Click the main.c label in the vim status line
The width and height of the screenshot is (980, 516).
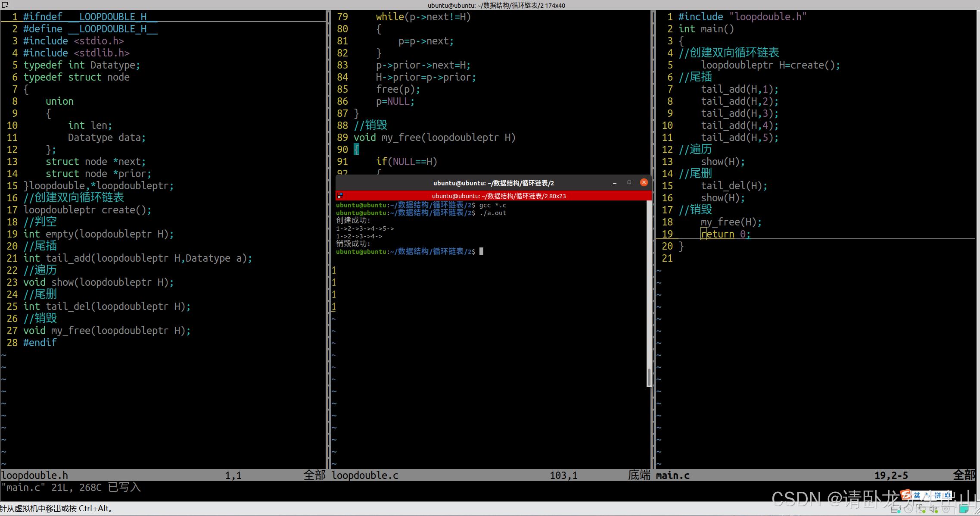click(x=672, y=475)
